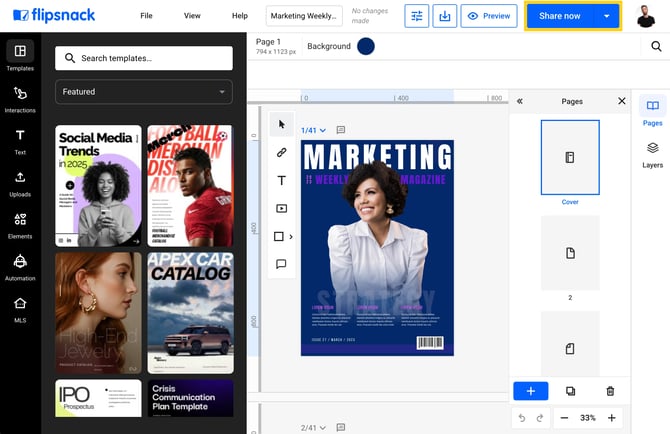Click the Search templates input field
The height and width of the screenshot is (434, 670).
(x=144, y=58)
